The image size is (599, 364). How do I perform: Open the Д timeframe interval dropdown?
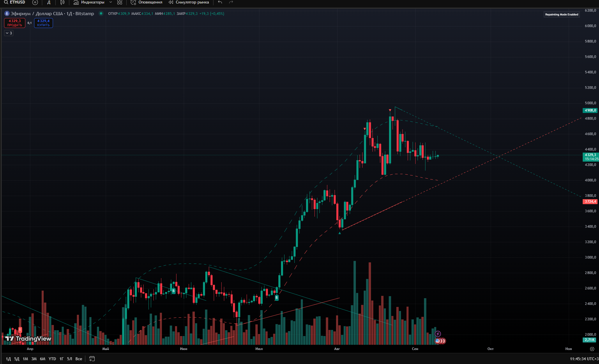point(49,2)
